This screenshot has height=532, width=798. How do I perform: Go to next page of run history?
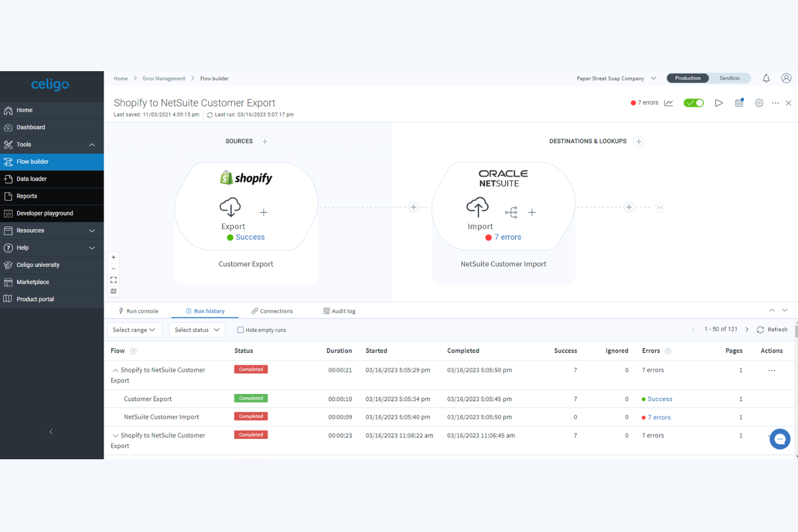[747, 329]
